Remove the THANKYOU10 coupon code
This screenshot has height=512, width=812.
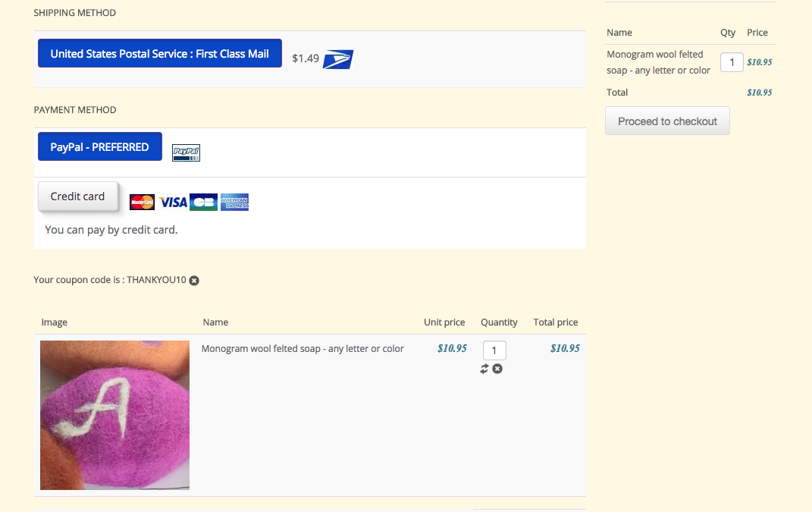[194, 281]
